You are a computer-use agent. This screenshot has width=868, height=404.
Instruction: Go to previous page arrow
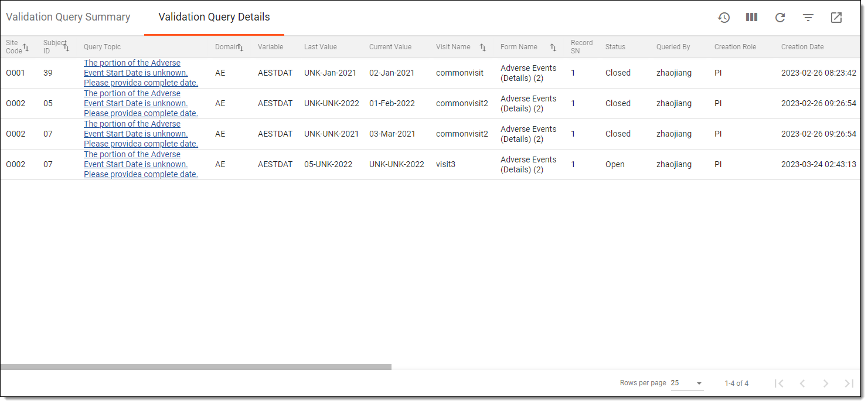point(802,383)
